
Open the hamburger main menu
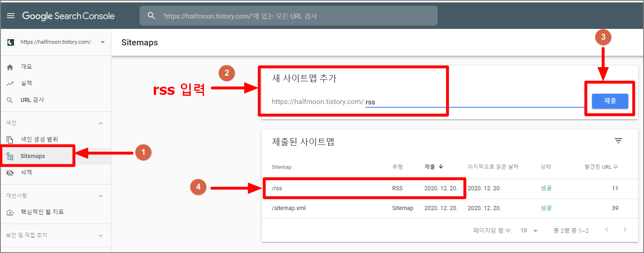click(11, 16)
